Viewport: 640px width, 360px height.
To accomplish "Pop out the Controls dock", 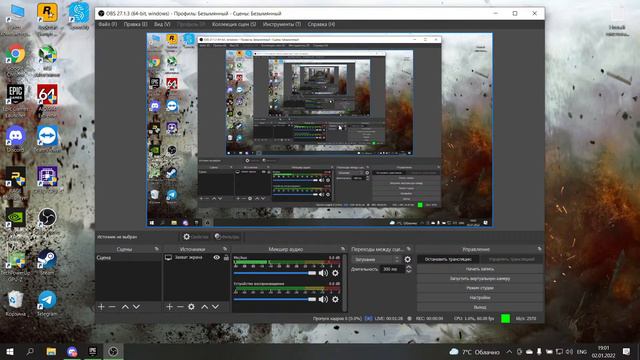I will click(x=539, y=249).
